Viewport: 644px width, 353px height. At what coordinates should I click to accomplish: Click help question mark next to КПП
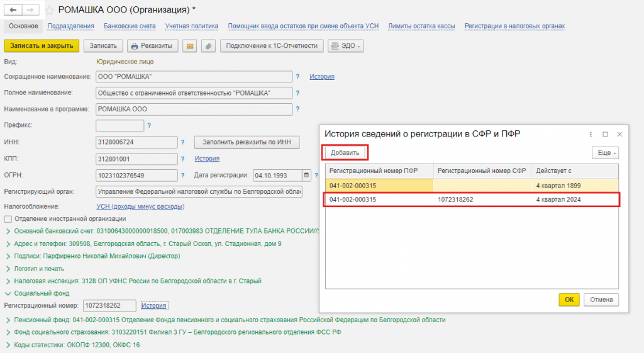[x=183, y=159]
